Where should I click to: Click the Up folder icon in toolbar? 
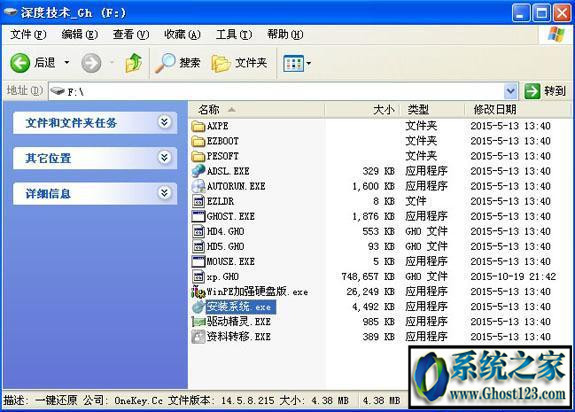tap(134, 63)
